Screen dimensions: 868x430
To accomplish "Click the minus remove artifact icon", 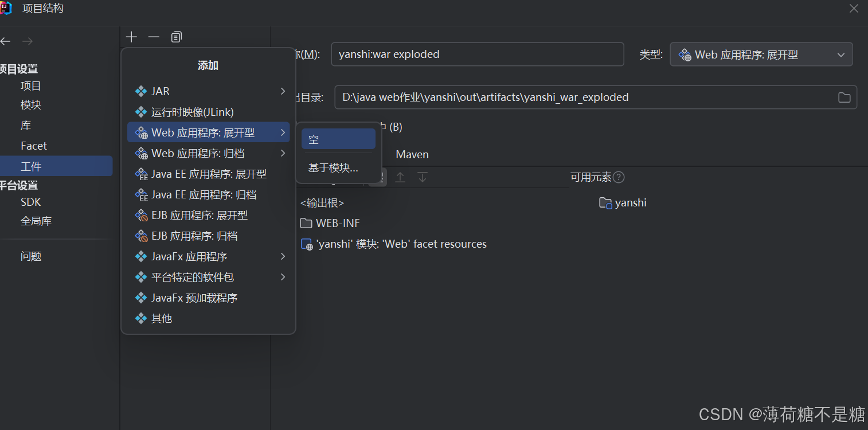I will click(154, 37).
